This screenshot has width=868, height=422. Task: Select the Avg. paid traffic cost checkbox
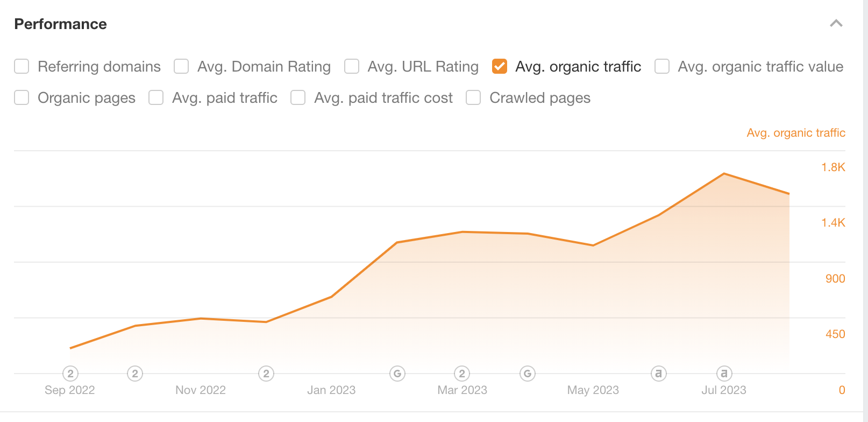[x=298, y=97]
